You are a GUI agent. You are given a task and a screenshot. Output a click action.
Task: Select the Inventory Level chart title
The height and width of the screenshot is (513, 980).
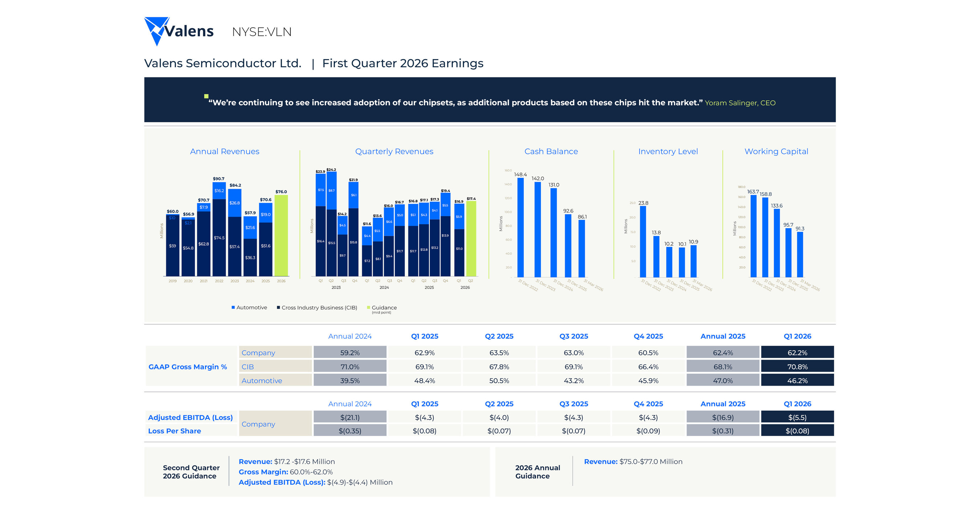[x=668, y=151]
